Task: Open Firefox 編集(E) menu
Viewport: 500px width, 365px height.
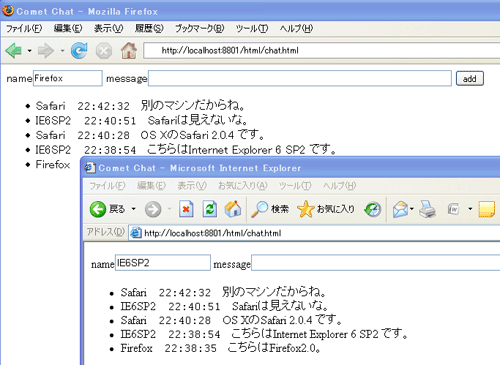Action: click(x=68, y=29)
